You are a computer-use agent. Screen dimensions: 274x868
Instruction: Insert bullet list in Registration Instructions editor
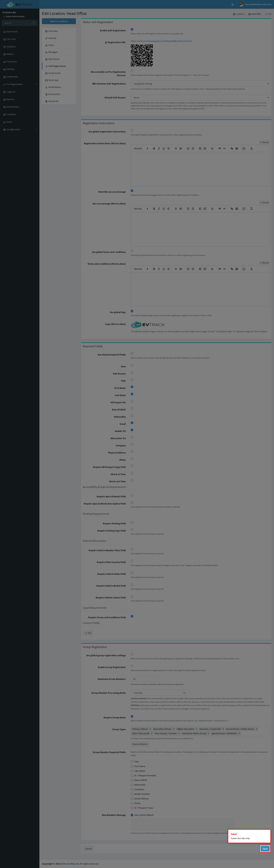click(193, 149)
